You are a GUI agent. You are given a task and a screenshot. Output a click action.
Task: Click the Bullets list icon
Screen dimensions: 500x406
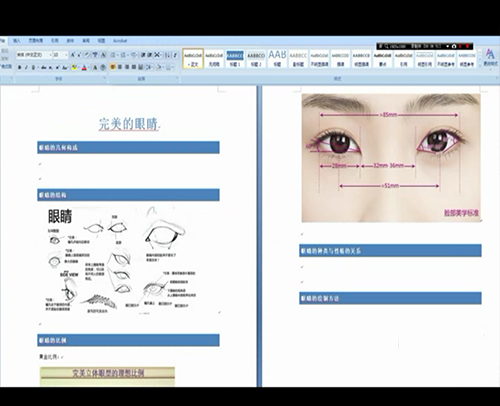click(x=113, y=55)
